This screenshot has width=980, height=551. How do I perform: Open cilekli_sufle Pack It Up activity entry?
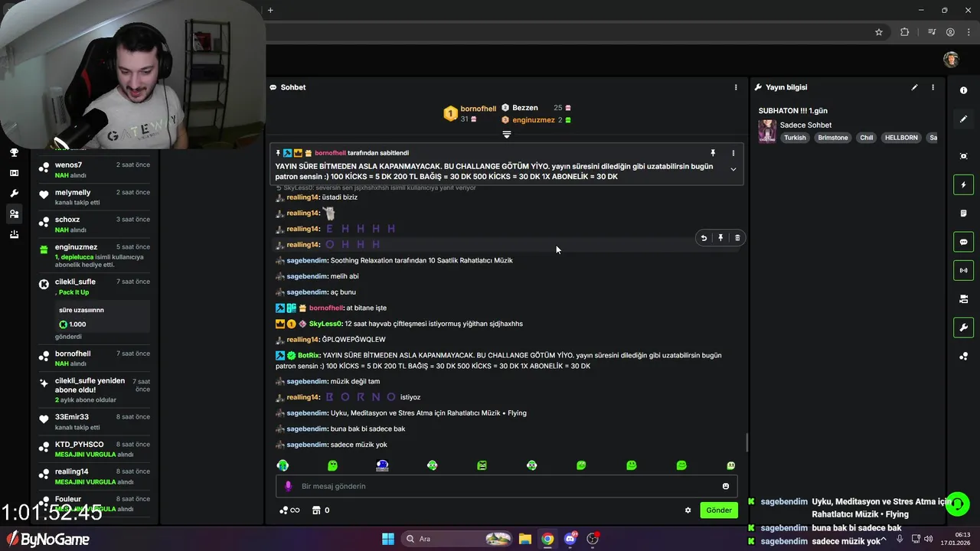tap(95, 309)
